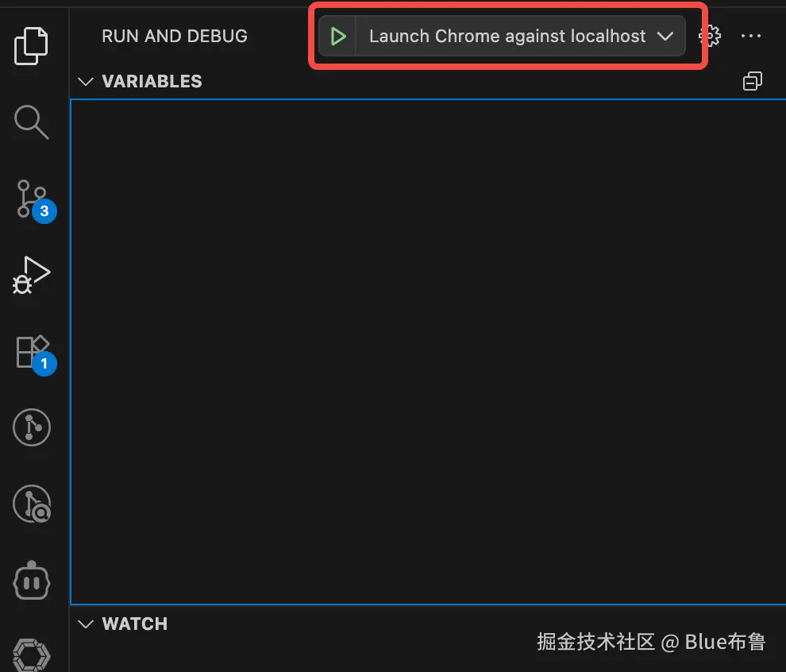Open Views and More Actions ellipsis
This screenshot has width=786, height=672.
click(x=751, y=36)
